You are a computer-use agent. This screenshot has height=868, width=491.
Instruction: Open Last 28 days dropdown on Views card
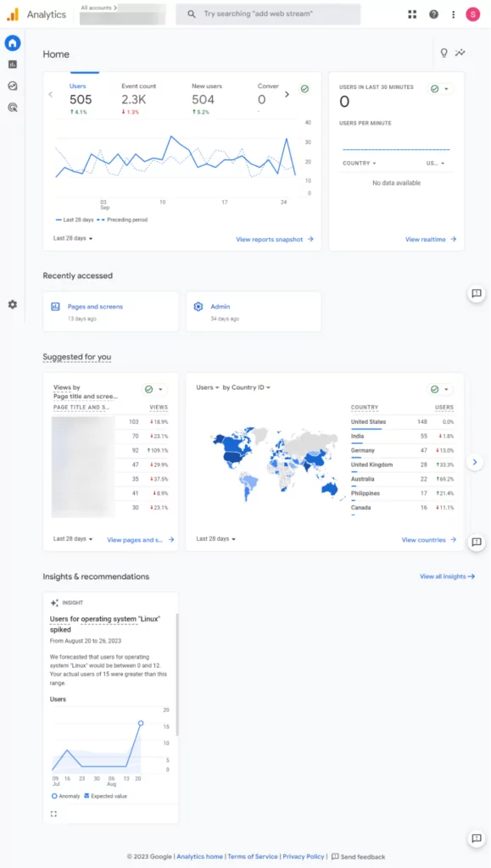tap(73, 538)
